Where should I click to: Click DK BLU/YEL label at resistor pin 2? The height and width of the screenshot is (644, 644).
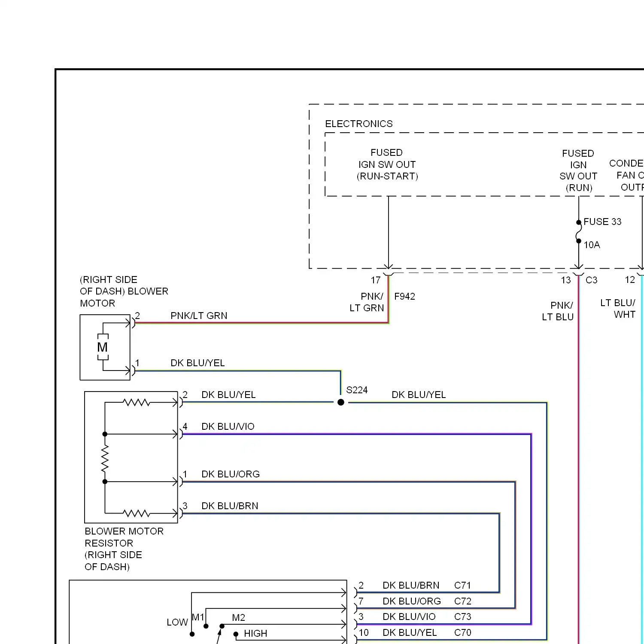pyautogui.click(x=228, y=395)
